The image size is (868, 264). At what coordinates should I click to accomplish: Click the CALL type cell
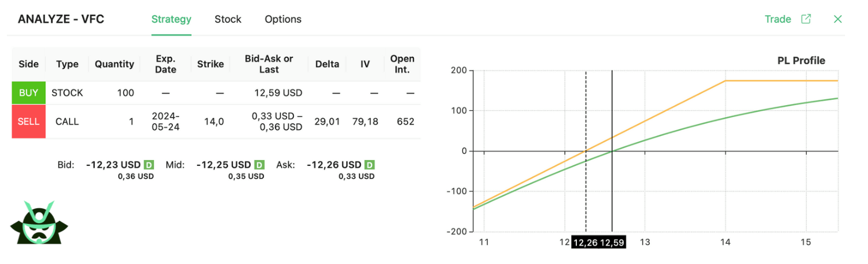pos(67,122)
